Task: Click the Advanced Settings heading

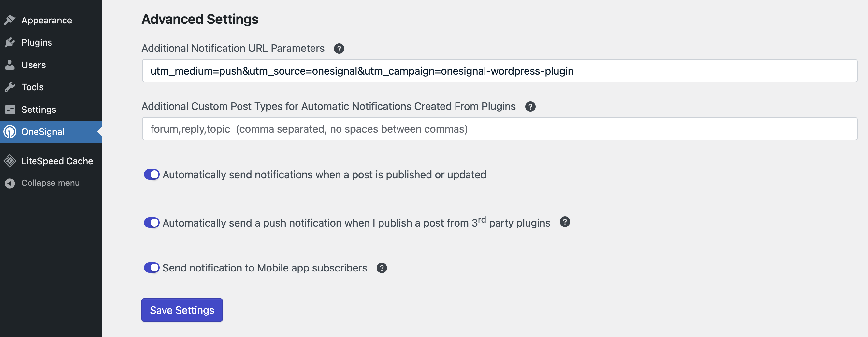Action: pos(200,19)
